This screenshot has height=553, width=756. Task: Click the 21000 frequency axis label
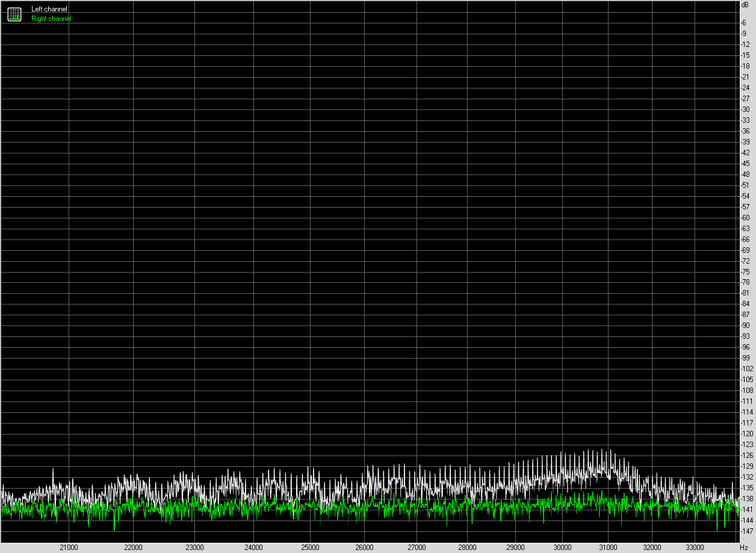tap(69, 547)
